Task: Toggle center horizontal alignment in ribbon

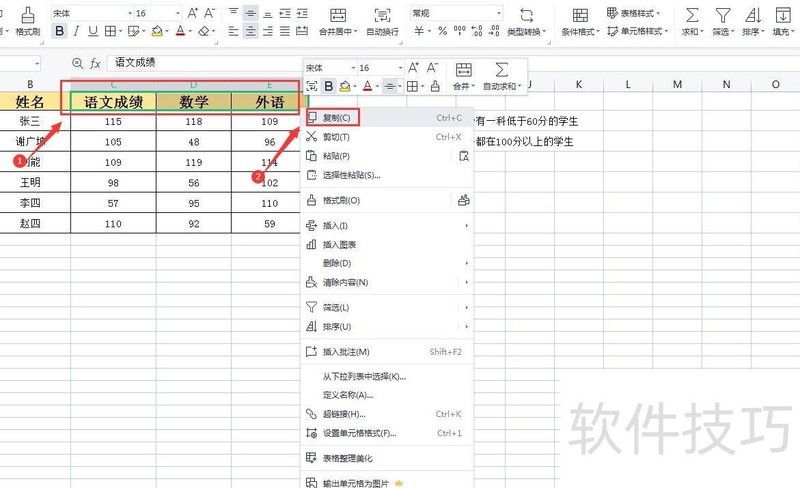Action: 250,32
